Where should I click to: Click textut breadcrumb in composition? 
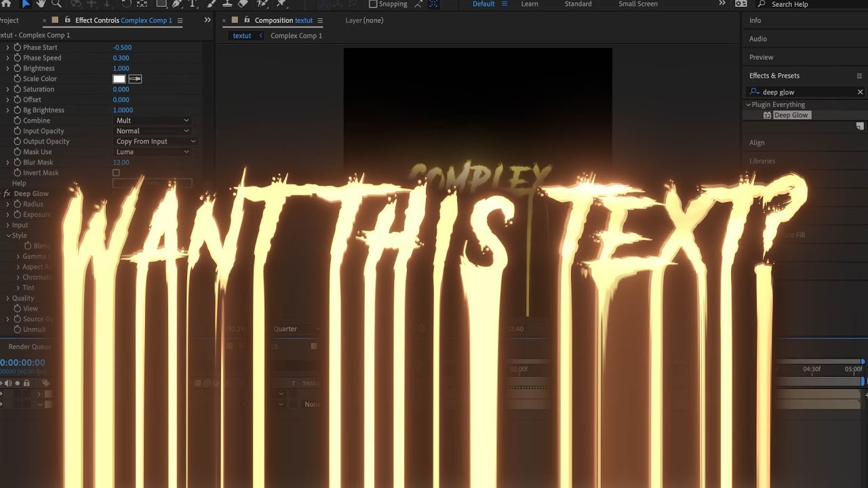[x=242, y=36]
